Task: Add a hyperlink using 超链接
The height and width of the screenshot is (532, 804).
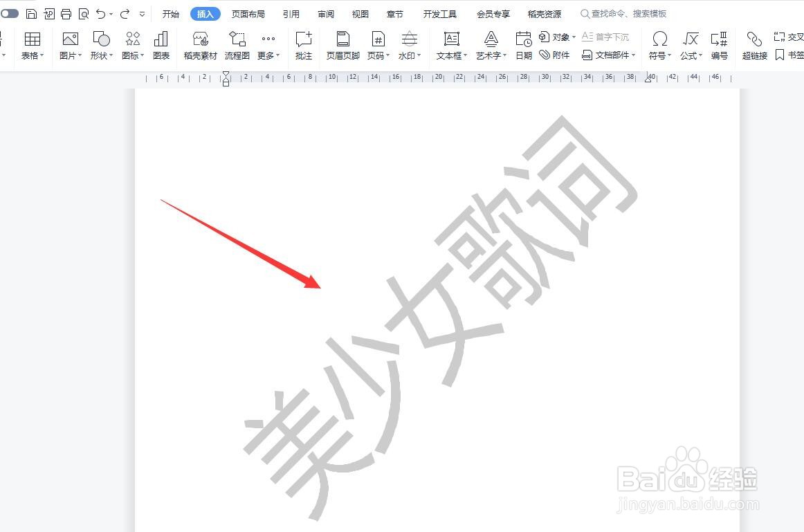Action: [x=753, y=45]
